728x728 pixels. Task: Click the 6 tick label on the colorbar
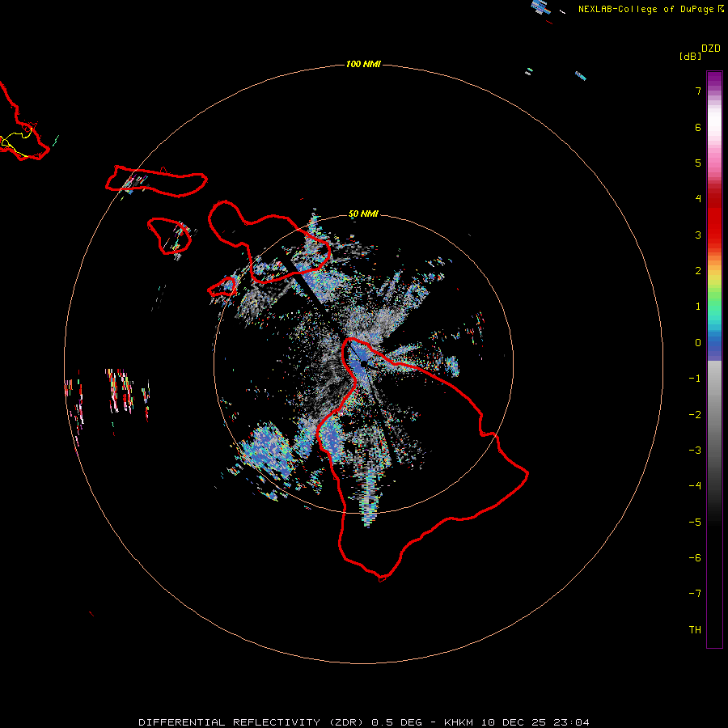click(698, 127)
